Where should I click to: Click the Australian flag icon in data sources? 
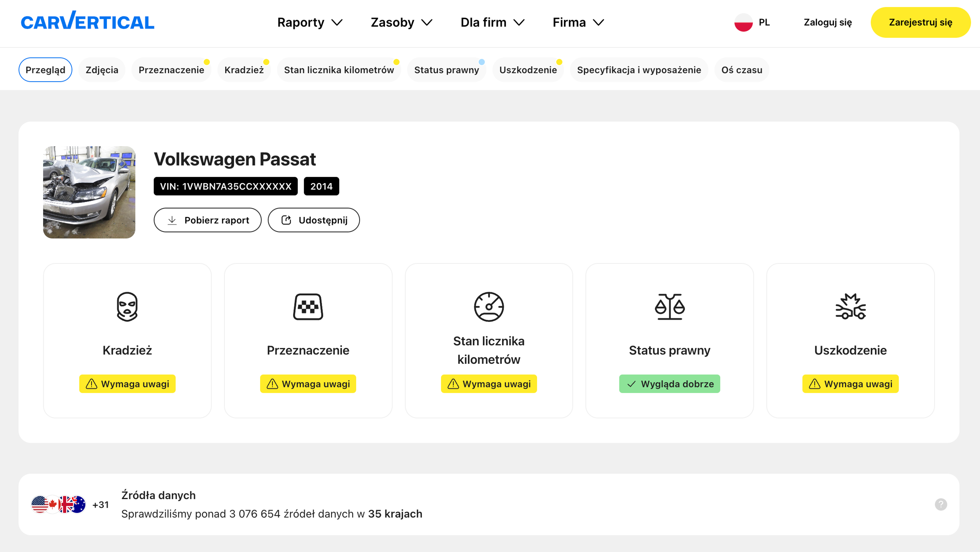click(78, 504)
